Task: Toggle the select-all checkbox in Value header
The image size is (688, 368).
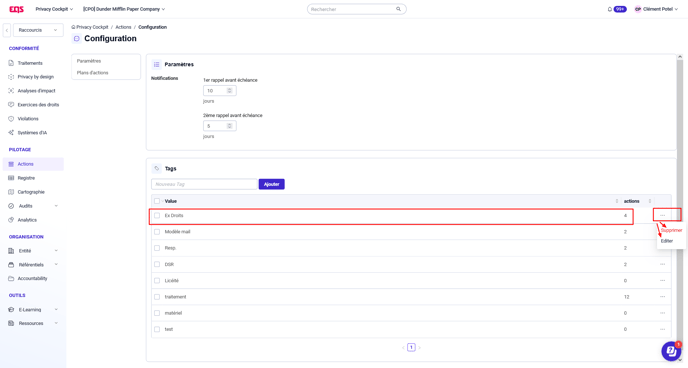Action: pyautogui.click(x=157, y=201)
